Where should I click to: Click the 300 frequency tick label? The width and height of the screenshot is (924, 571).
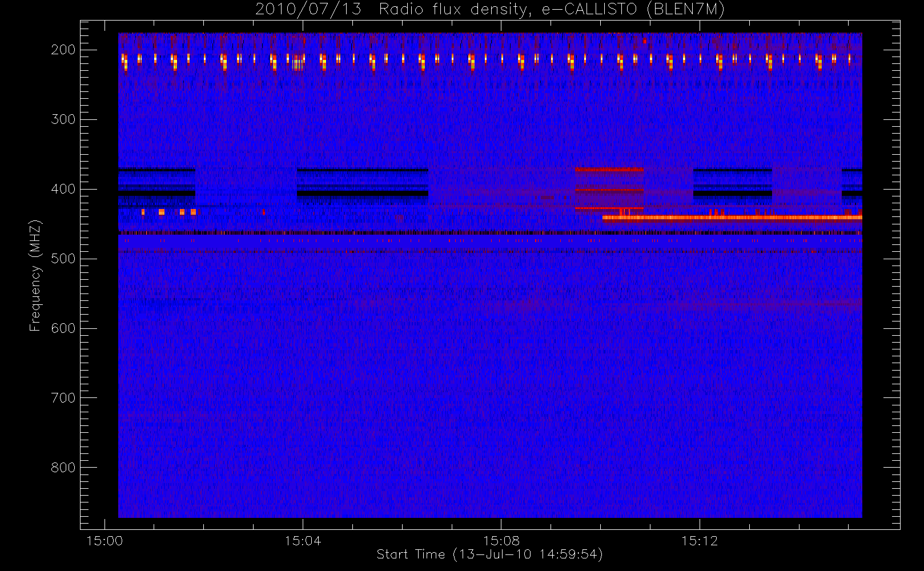[x=63, y=119]
